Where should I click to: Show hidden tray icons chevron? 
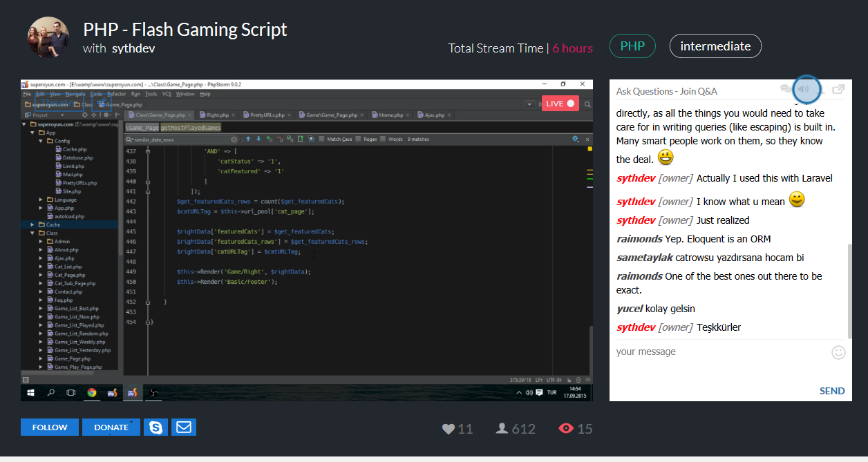(520, 392)
